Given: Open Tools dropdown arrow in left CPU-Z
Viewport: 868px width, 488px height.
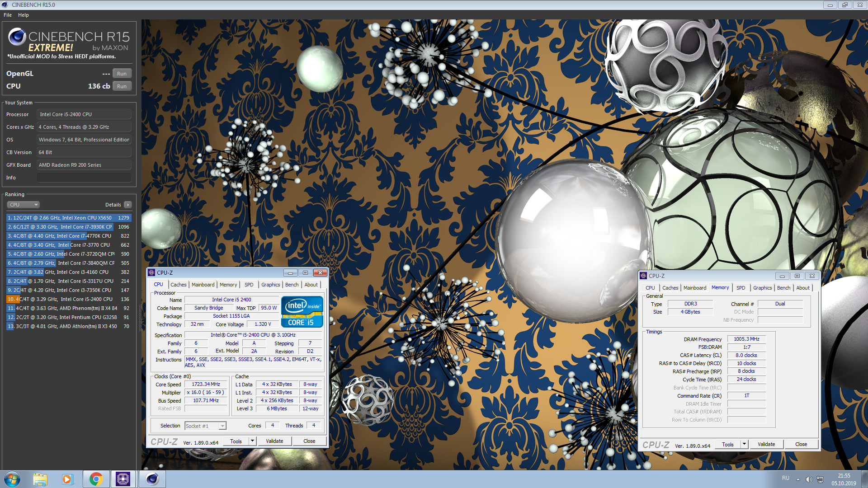Looking at the screenshot, I should pos(253,441).
